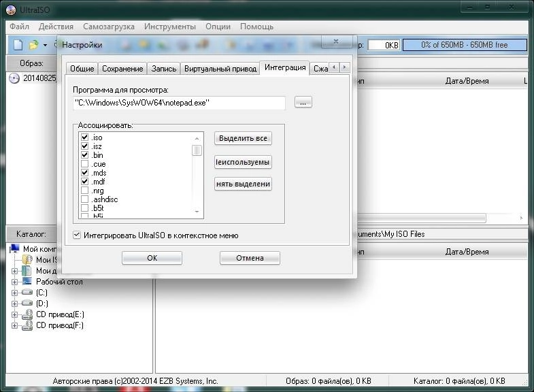Open the Самозагрузка menu
The width and height of the screenshot is (534, 392).
point(109,27)
